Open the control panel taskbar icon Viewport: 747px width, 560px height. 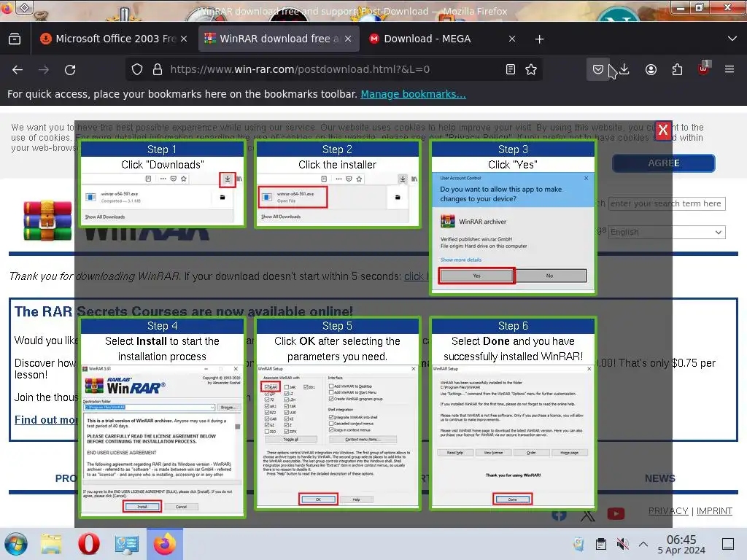pyautogui.click(x=127, y=544)
